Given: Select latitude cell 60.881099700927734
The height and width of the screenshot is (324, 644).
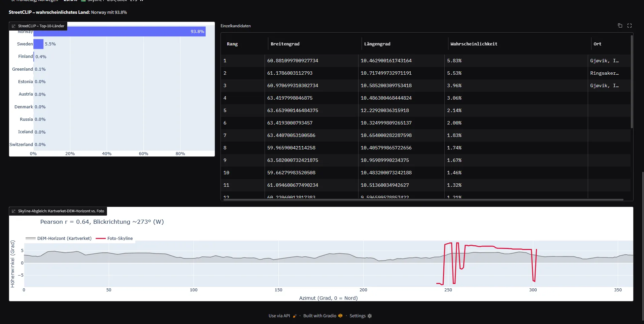Looking at the screenshot, I should [x=312, y=61].
